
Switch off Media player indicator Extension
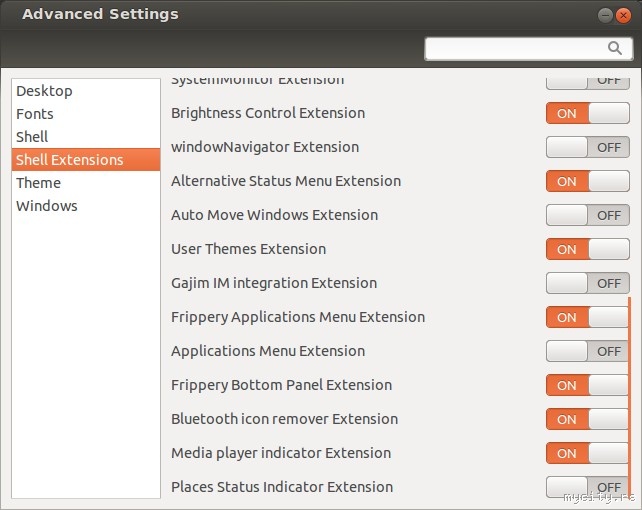coord(587,453)
